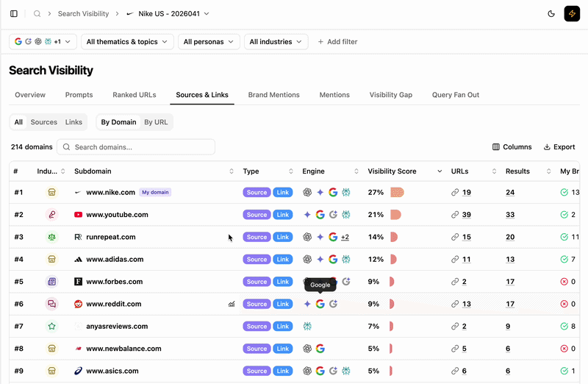
Task: Open the Query Fan Out tab
Action: tap(456, 95)
